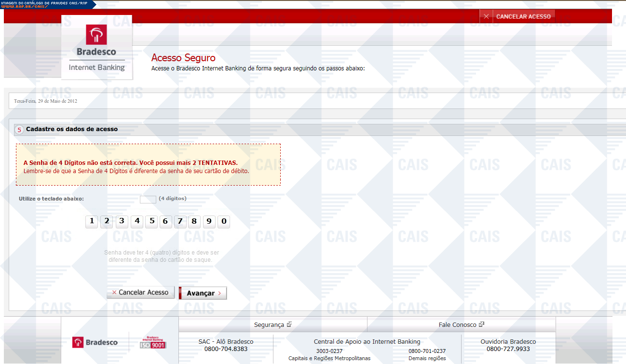This screenshot has height=364, width=626.
Task: Click the step 5 number circle icon
Action: (19, 130)
